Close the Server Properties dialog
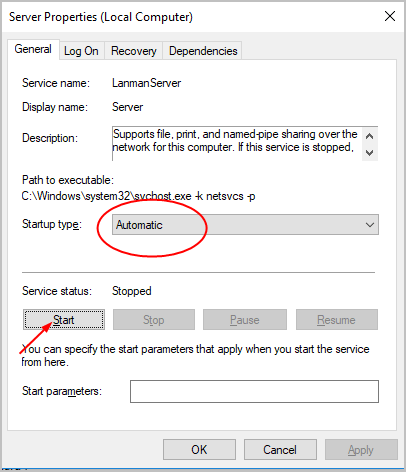Image resolution: width=406 pixels, height=472 pixels. [x=390, y=16]
